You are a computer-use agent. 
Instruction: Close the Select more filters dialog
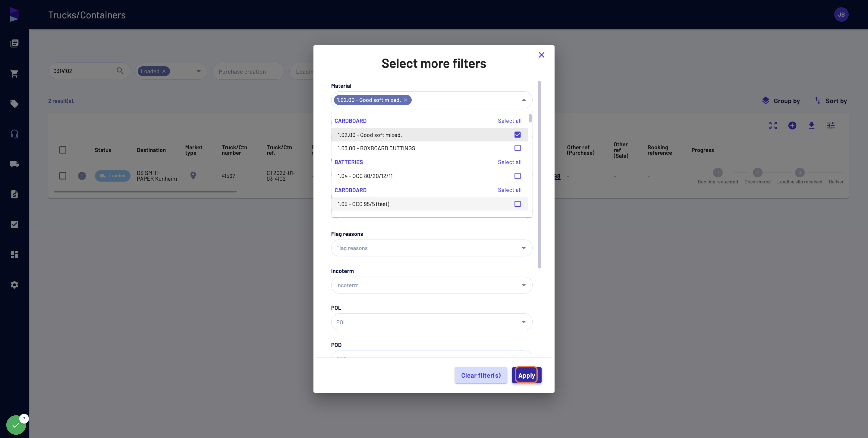pos(542,55)
